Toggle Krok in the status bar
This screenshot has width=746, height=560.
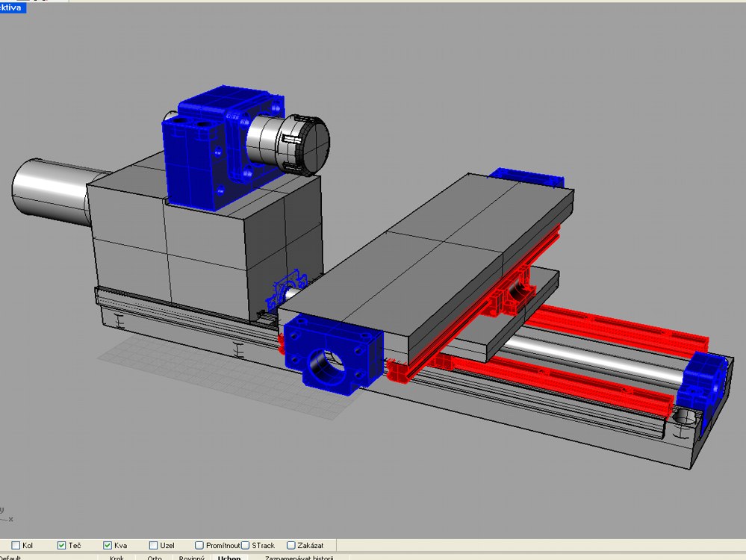click(x=116, y=557)
